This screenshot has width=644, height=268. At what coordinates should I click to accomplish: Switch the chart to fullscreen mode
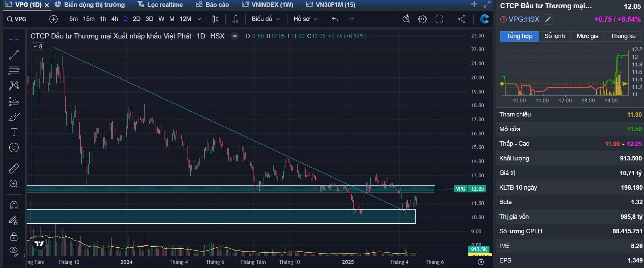(439, 19)
